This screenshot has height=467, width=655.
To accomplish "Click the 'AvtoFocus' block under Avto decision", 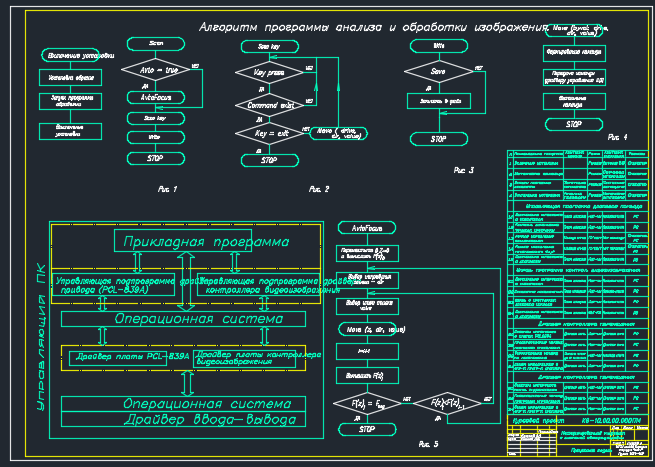I will 155,98.
